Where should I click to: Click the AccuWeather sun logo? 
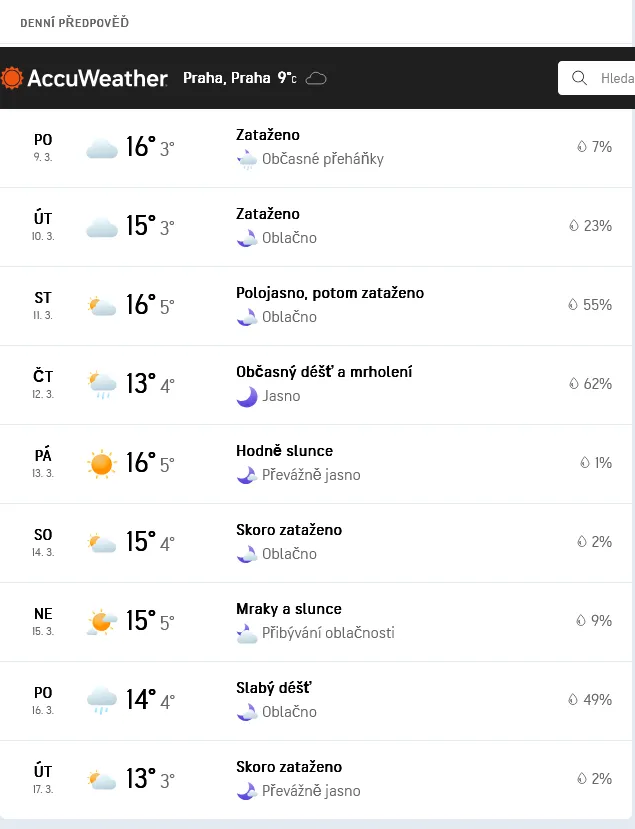click(x=12, y=77)
